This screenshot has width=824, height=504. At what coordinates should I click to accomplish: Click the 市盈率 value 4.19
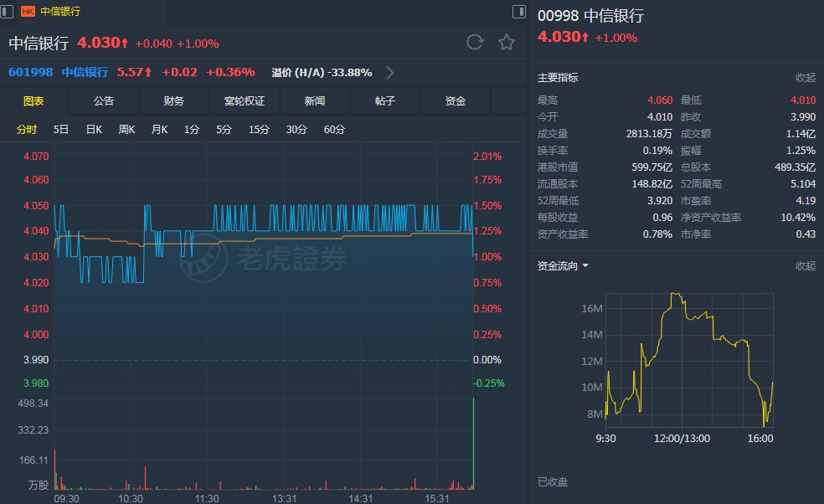pyautogui.click(x=806, y=201)
